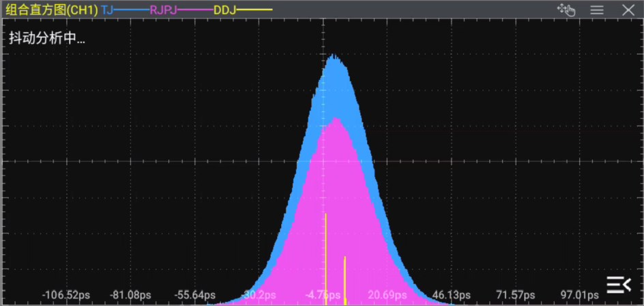Select the DDJ legend label
This screenshot has width=644, height=306.
click(x=225, y=10)
